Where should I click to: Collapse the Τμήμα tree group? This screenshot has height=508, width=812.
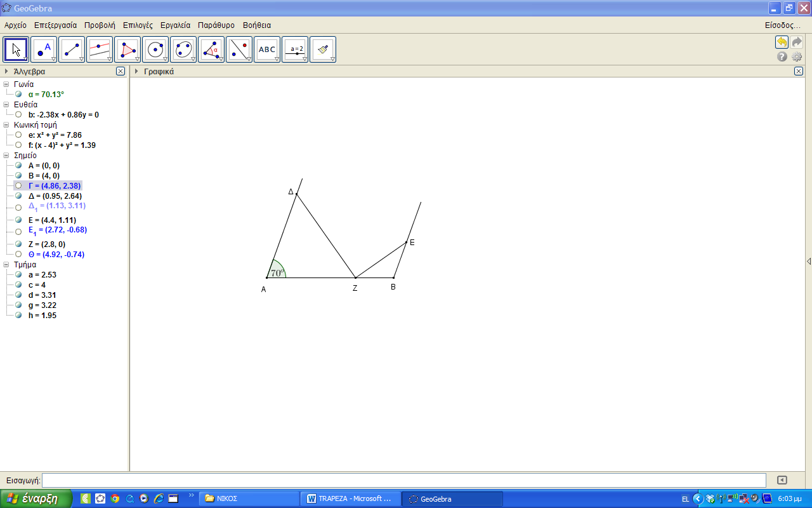tap(6, 264)
